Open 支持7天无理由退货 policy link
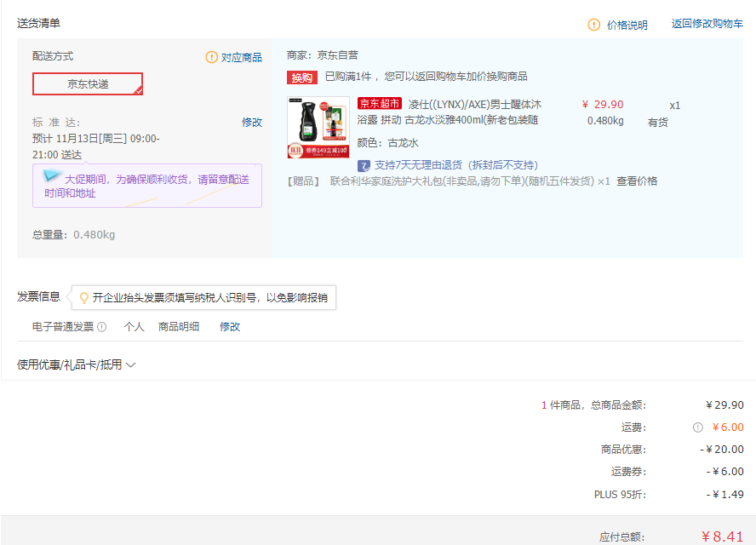The image size is (756, 545). (456, 165)
